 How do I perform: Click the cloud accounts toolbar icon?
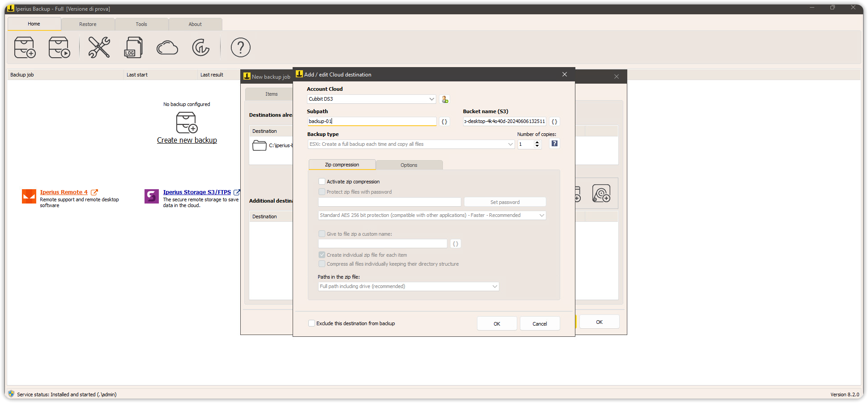[x=167, y=48]
